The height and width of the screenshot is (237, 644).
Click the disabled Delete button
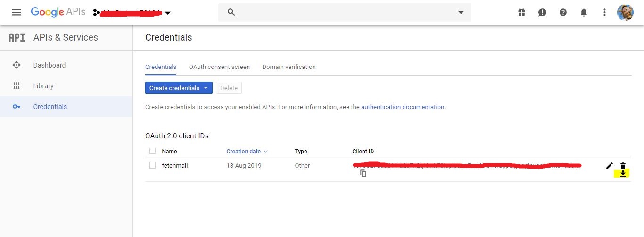pos(229,88)
